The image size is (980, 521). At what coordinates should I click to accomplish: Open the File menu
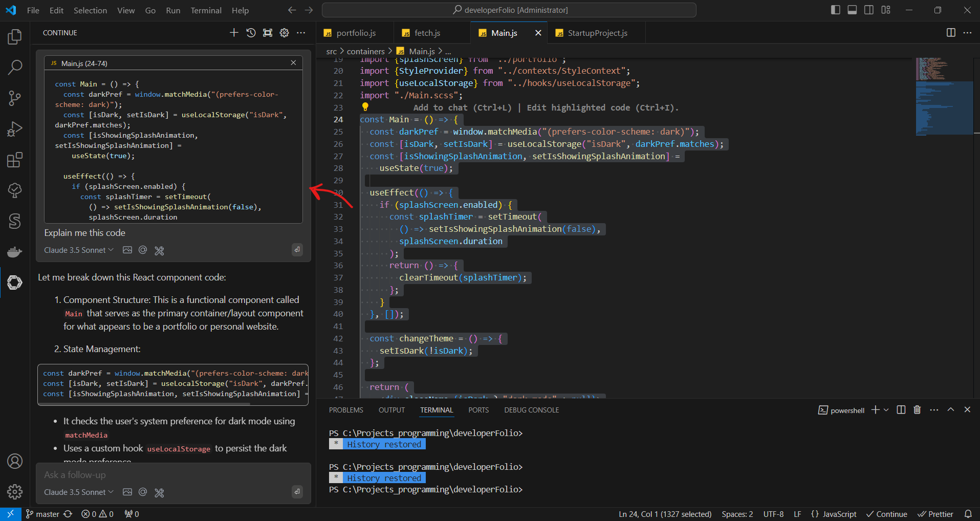pos(33,10)
